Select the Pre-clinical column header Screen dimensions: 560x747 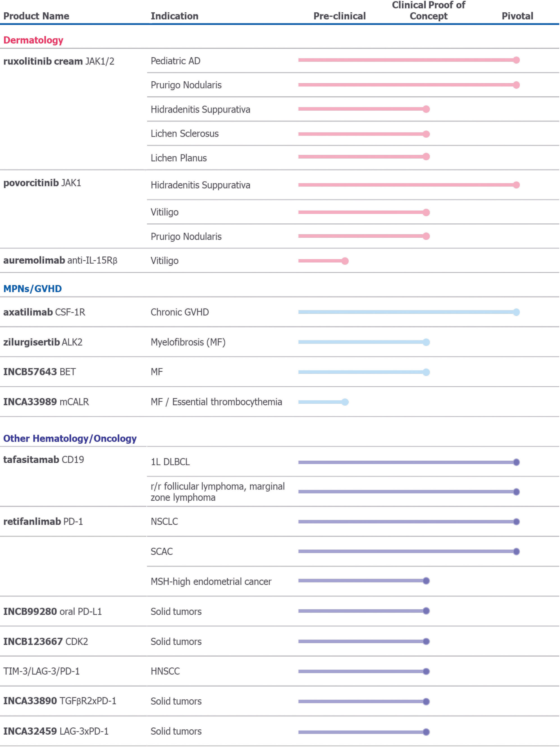pyautogui.click(x=339, y=16)
